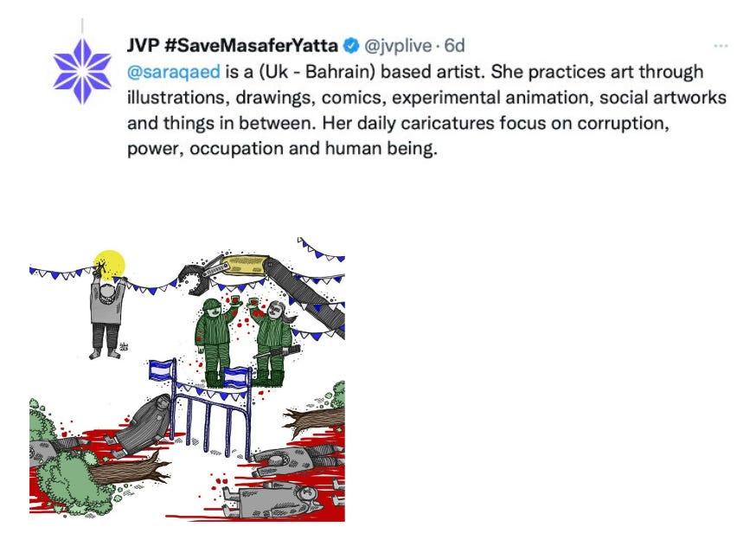Open the @saraqaed mention link
756x540 pixels.
[x=174, y=72]
